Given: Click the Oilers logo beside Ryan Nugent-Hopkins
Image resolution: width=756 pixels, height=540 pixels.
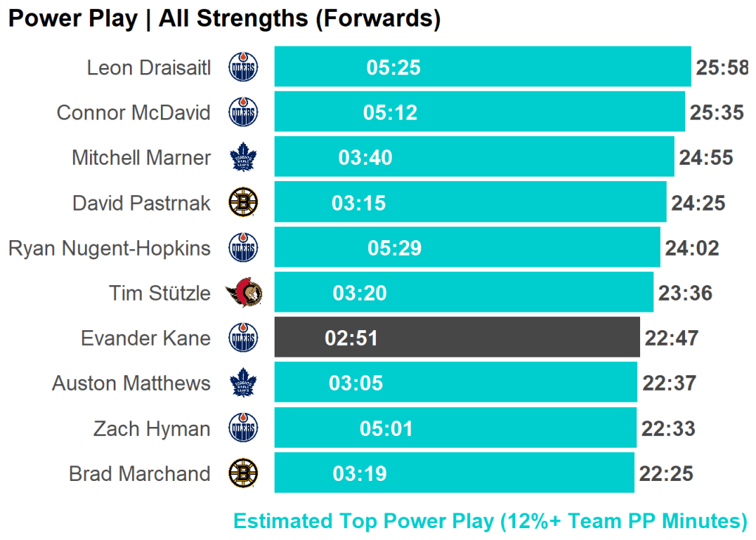Looking at the screenshot, I should (x=244, y=248).
